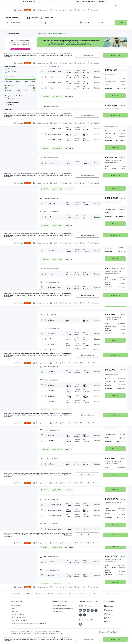Open the YouTube icon under Redes sociais

coord(105,622)
